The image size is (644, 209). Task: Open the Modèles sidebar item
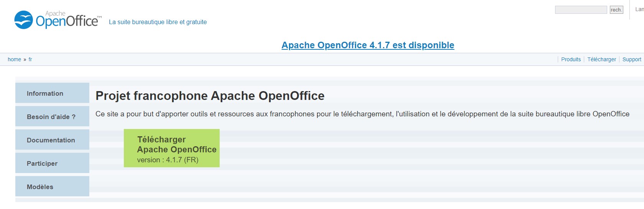[x=52, y=186]
